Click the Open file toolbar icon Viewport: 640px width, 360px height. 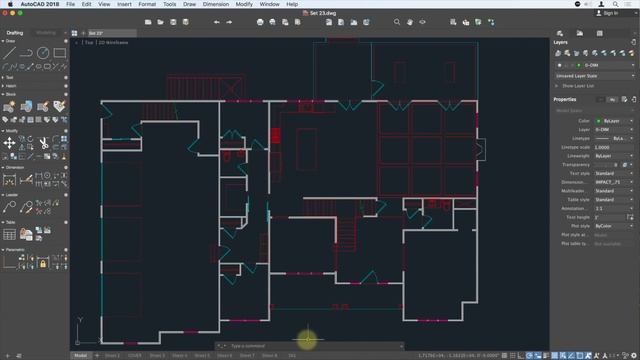[160, 22]
